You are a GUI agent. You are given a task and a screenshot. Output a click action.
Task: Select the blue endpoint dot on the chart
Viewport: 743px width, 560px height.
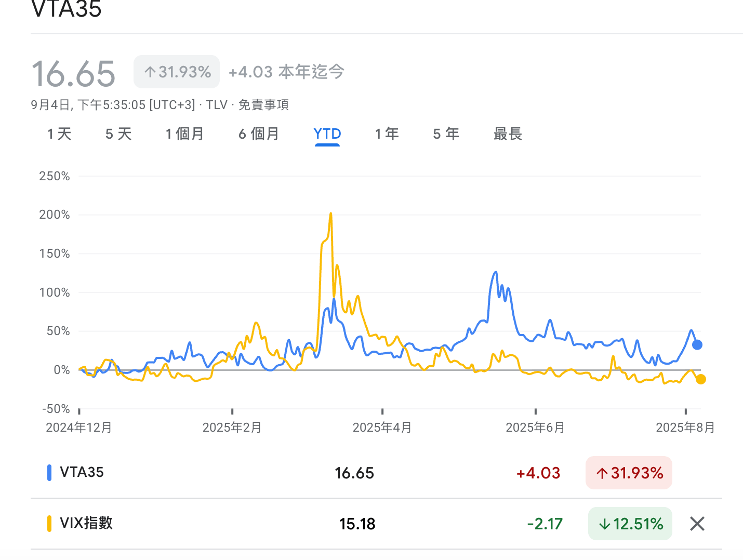tap(696, 344)
